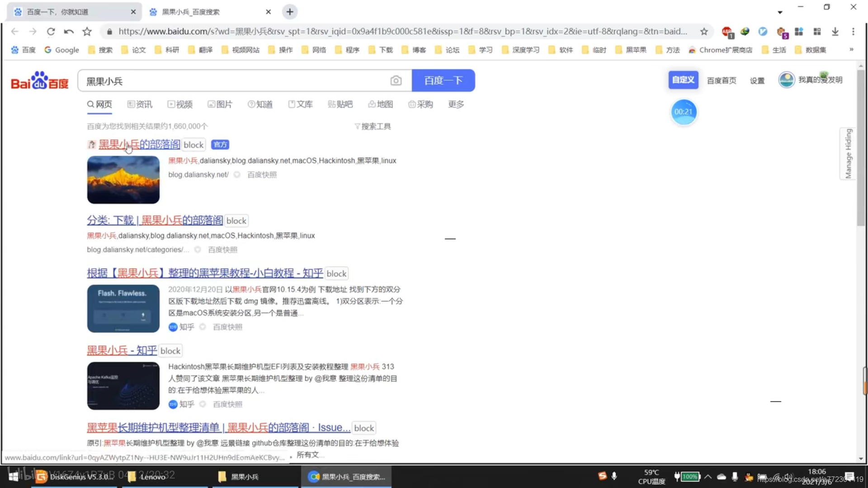The width and height of the screenshot is (868, 488).
Task: Open 黑苹果长期维护机型整理清单 result
Action: point(219,427)
